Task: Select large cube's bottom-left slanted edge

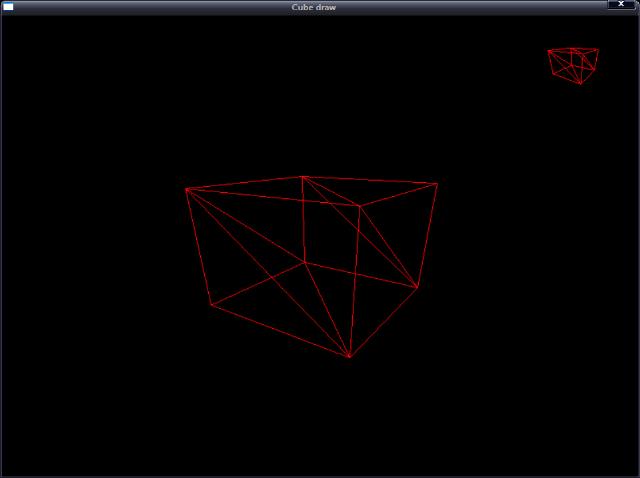Action: pos(280,331)
